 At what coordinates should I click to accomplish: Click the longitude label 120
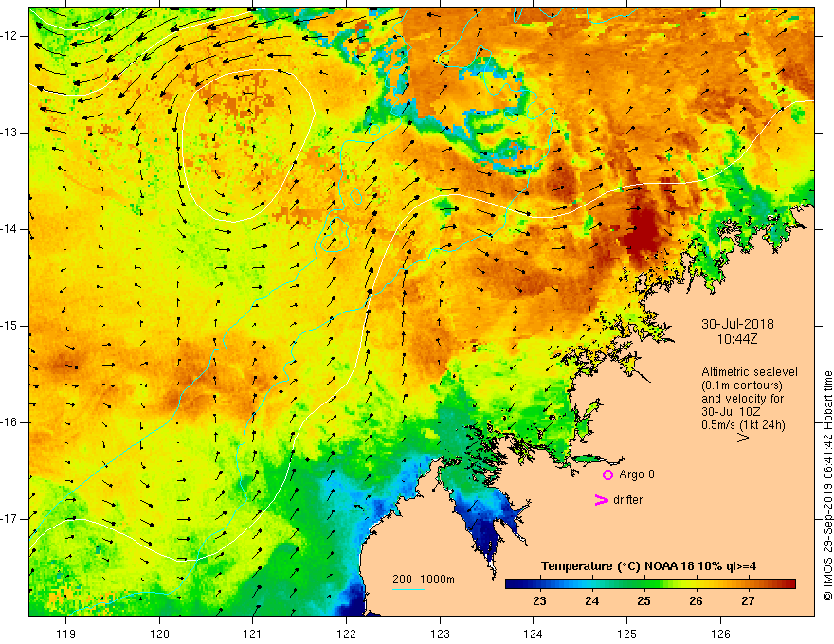(x=159, y=634)
